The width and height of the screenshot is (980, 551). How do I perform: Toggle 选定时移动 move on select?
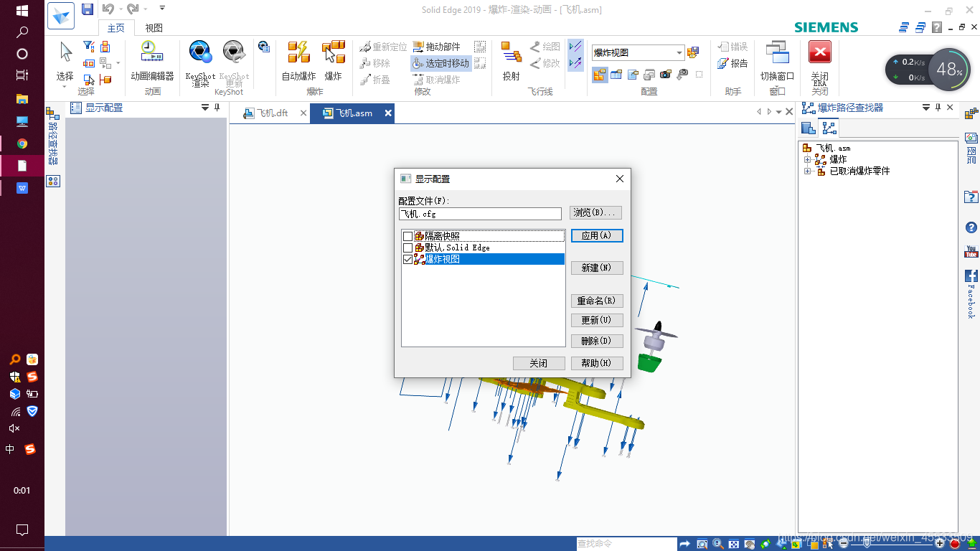(x=440, y=63)
